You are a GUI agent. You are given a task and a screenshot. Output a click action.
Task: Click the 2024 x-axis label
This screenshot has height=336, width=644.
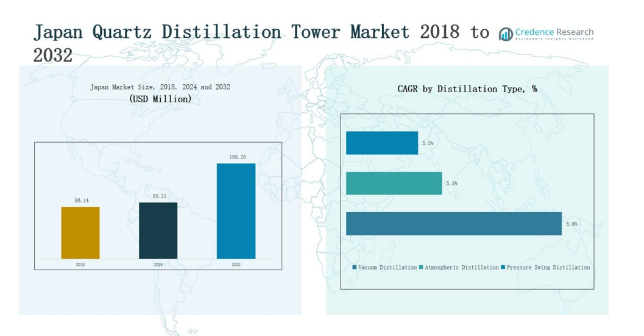click(x=158, y=265)
